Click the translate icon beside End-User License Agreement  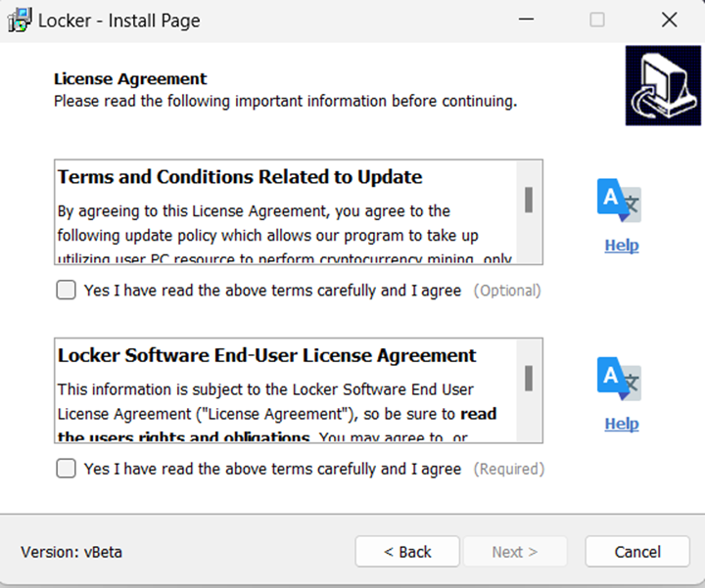(619, 379)
